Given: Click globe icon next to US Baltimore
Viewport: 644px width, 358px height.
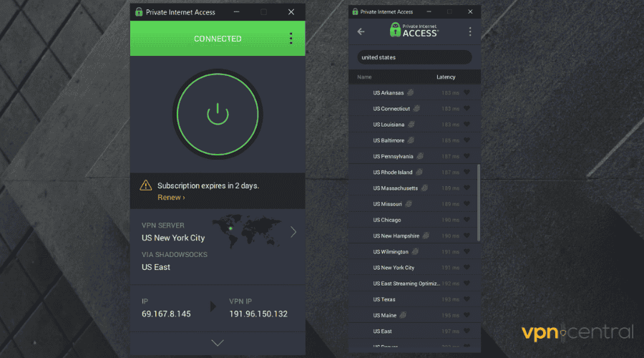Looking at the screenshot, I should 411,140.
